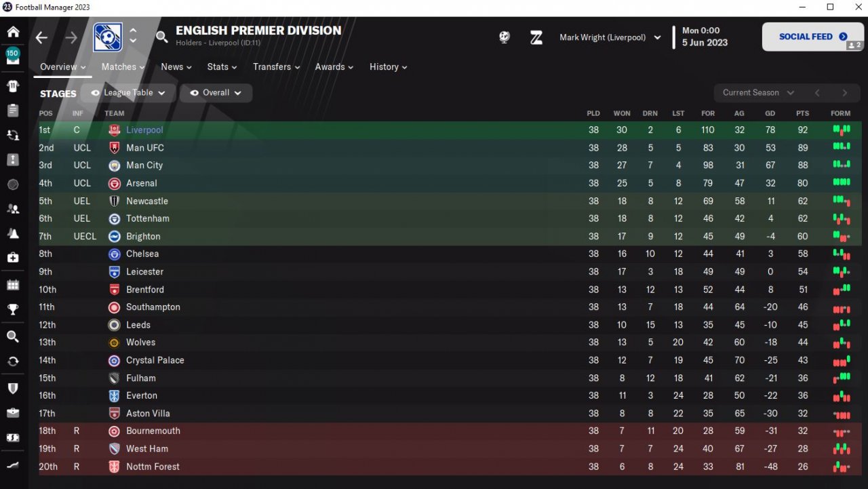
Task: Open the Mark Wright (Liverpool) manager dropdown
Action: [x=610, y=37]
